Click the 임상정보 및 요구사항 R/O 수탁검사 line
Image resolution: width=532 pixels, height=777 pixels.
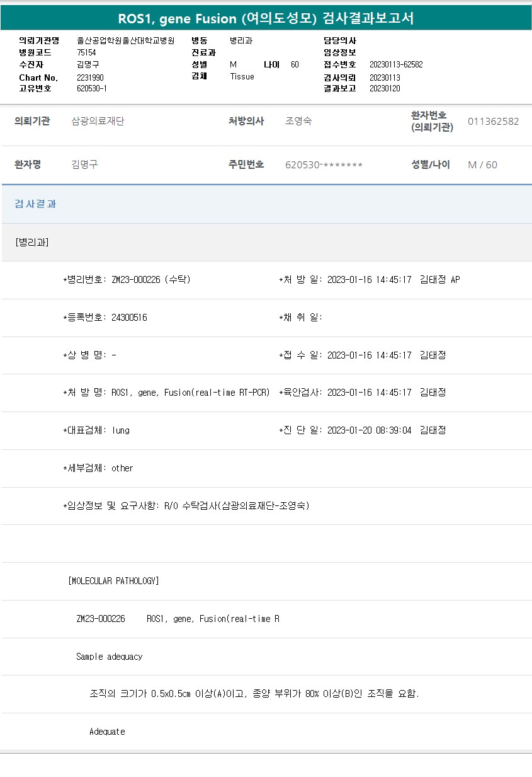click(x=186, y=506)
